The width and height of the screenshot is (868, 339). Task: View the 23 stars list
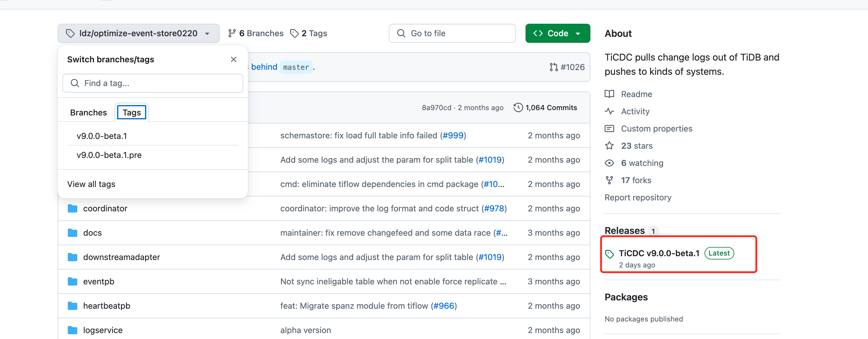click(x=637, y=146)
